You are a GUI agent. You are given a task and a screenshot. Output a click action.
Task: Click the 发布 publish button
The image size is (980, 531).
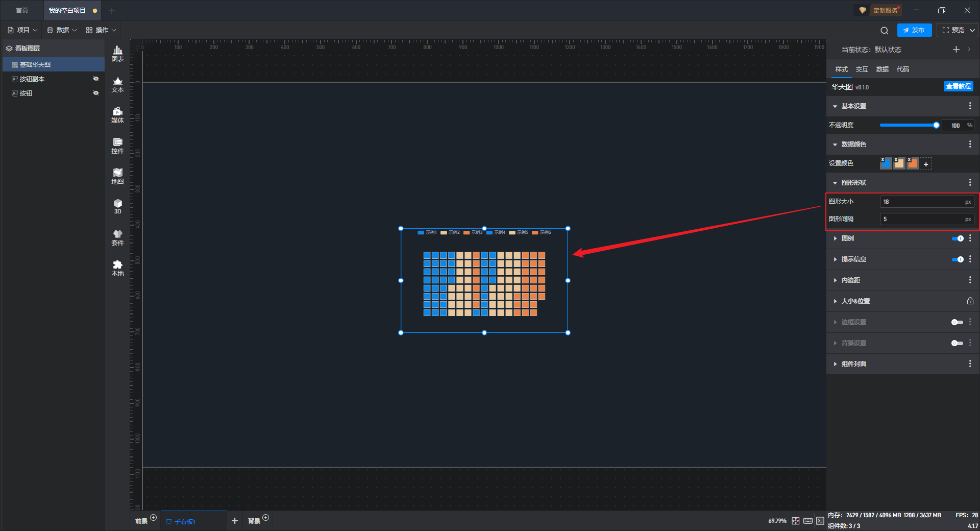click(914, 30)
